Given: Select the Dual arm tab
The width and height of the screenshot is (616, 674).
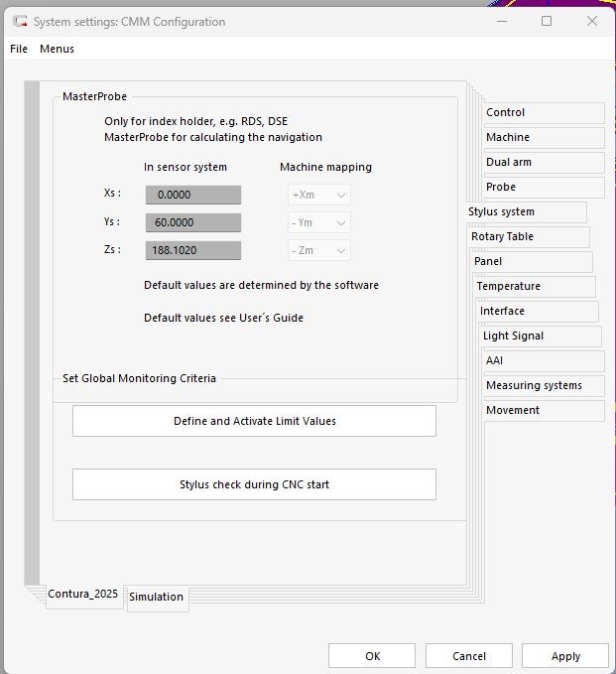Looking at the screenshot, I should 542,163.
